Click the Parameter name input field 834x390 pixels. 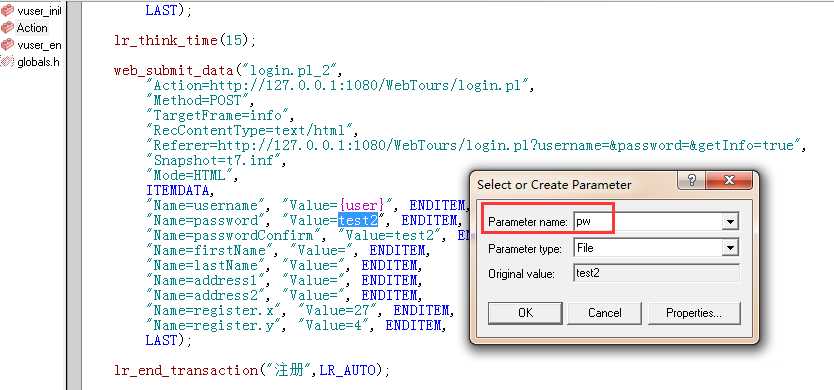pyautogui.click(x=648, y=221)
